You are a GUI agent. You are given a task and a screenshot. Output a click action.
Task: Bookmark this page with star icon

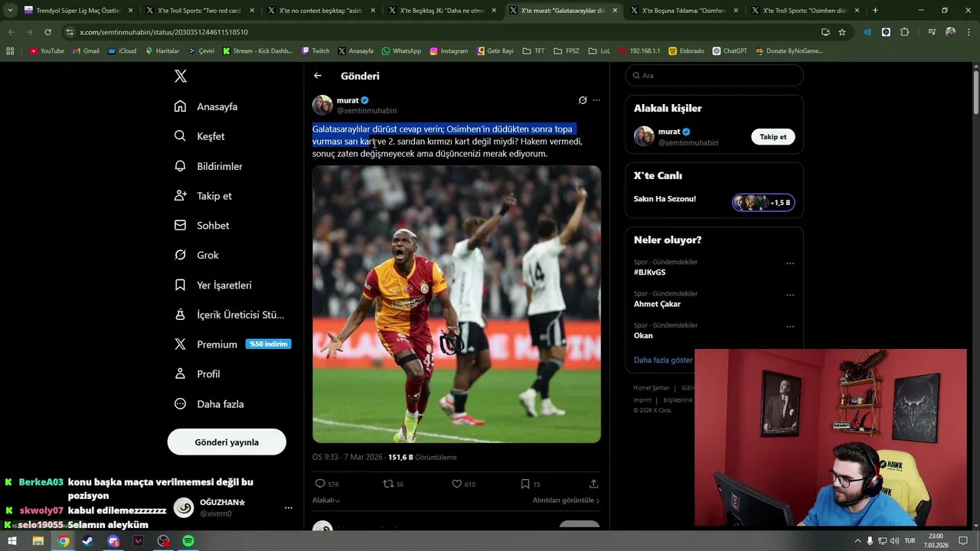click(x=842, y=32)
